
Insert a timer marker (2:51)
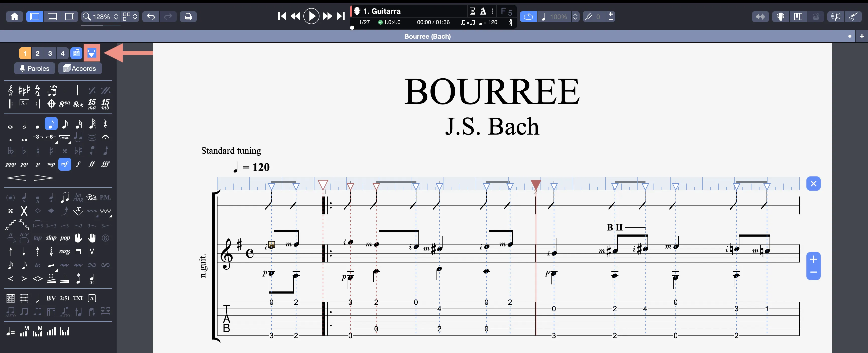point(65,298)
